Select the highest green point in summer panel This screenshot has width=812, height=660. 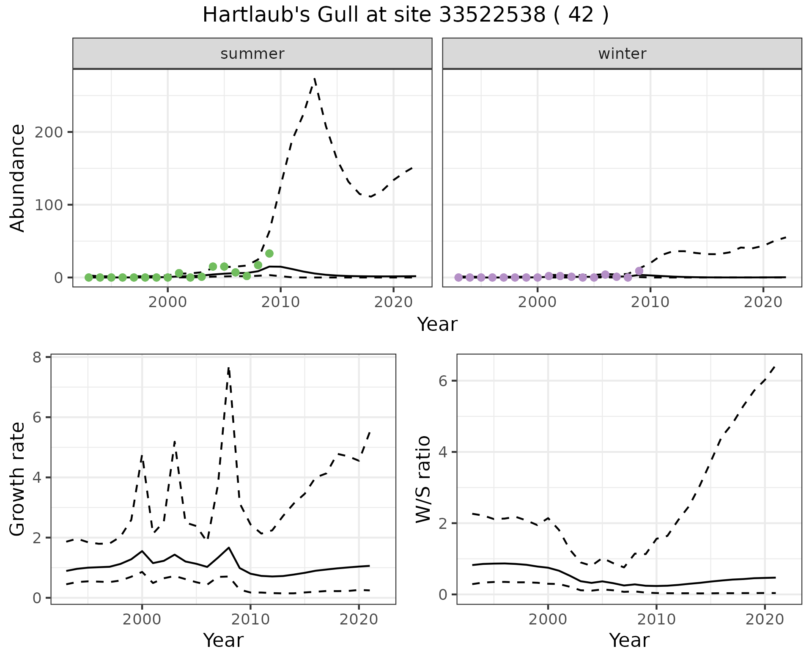click(269, 253)
